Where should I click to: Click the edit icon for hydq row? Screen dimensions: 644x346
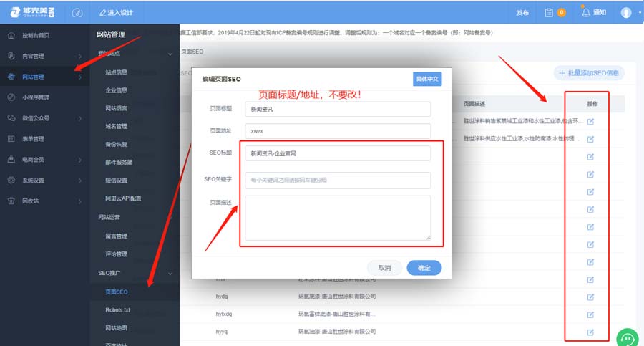590,297
